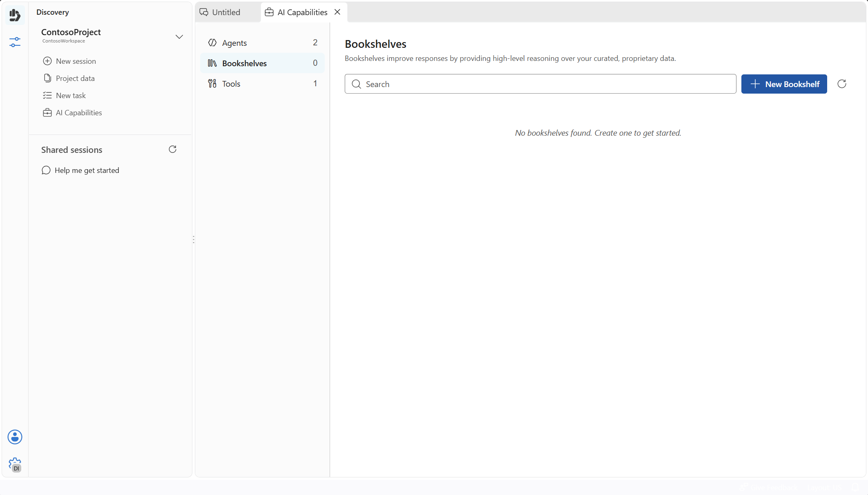Viewport: 868px width, 495px height.
Task: Expand the ContosoProject project dropdown chevron
Action: pyautogui.click(x=179, y=37)
